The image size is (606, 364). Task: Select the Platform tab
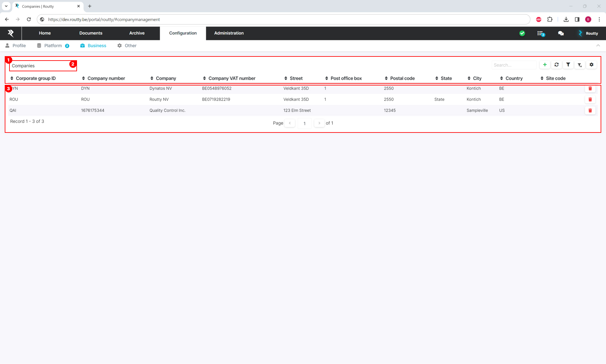pos(52,45)
